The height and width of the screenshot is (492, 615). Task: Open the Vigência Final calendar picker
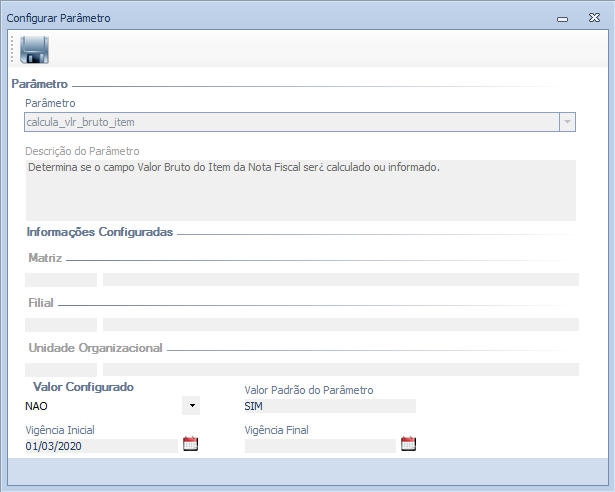point(408,444)
